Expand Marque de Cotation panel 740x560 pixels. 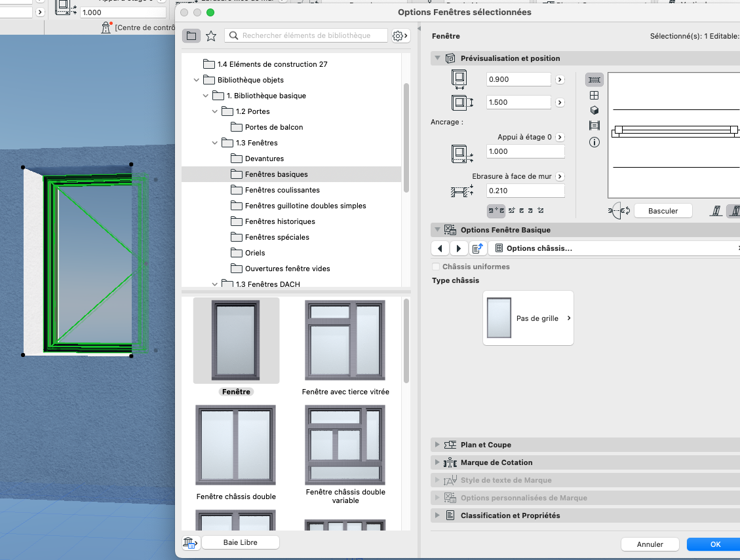point(437,462)
